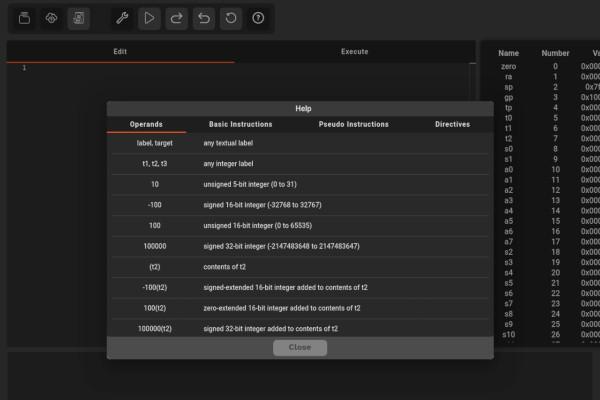The image size is (600, 400).
Task: Click the step forward arrow icon
Action: pyautogui.click(x=176, y=18)
